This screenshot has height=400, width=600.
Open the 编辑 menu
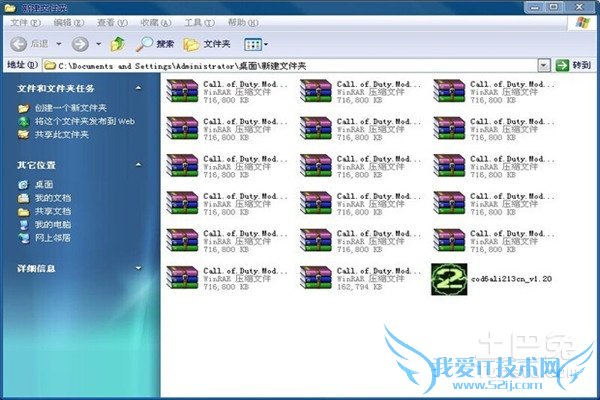[x=69, y=23]
